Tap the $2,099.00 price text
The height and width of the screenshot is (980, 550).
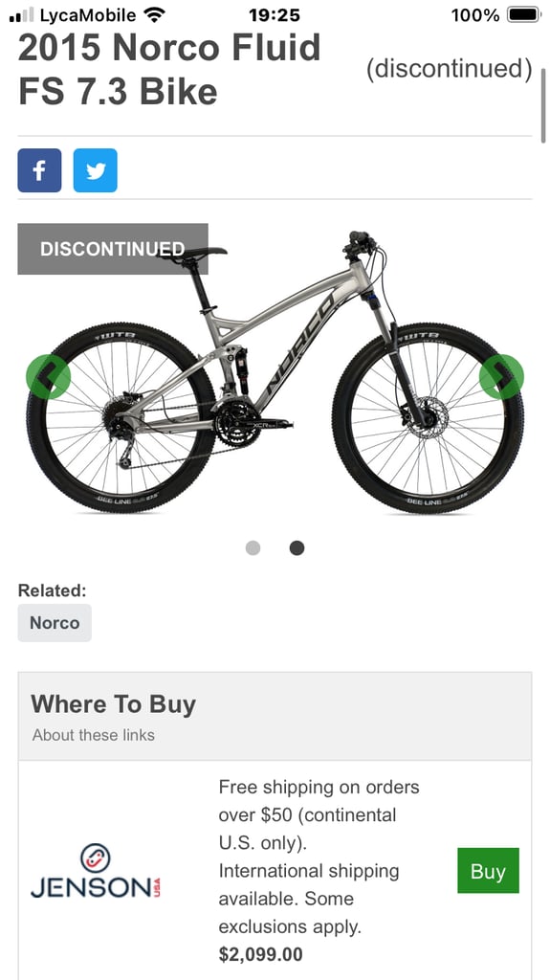click(x=260, y=954)
